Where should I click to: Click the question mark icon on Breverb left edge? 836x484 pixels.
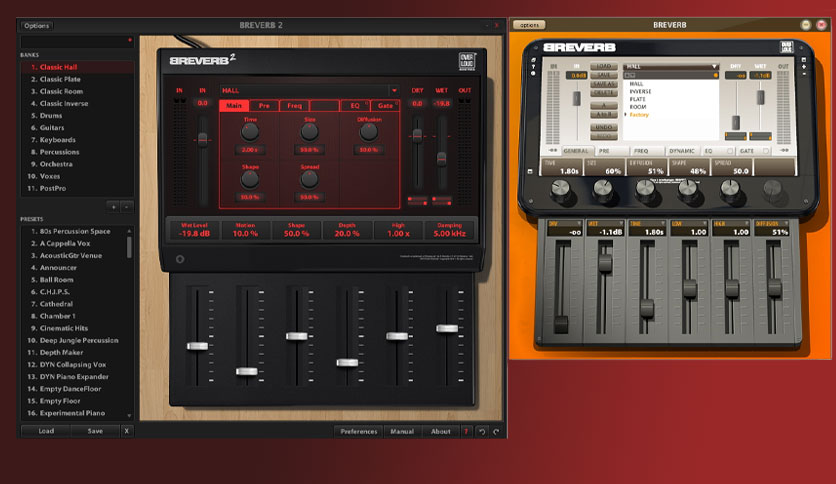pyautogui.click(x=533, y=67)
